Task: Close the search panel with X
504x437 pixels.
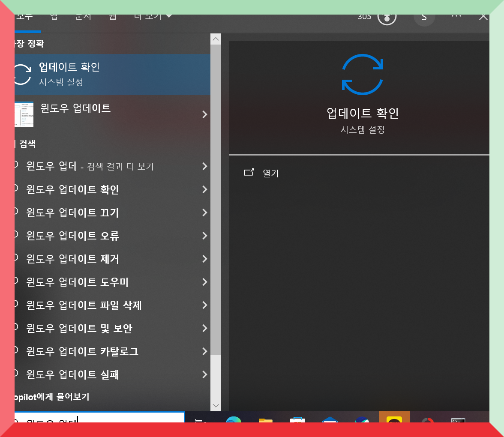Action: [x=483, y=17]
